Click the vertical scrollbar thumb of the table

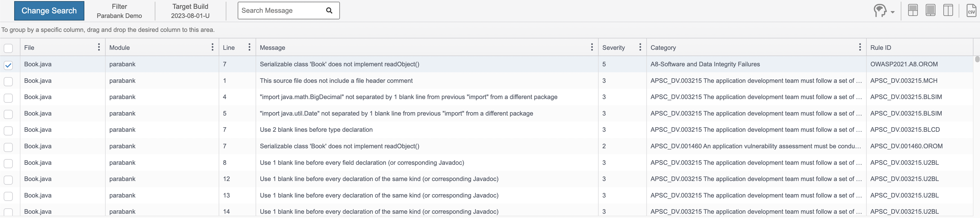tap(977, 59)
